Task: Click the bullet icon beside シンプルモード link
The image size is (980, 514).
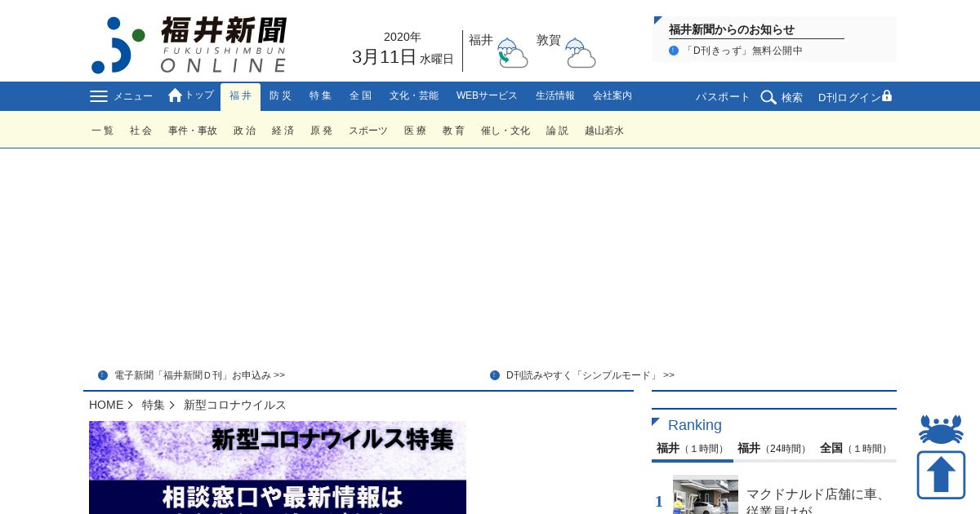Action: point(495,375)
